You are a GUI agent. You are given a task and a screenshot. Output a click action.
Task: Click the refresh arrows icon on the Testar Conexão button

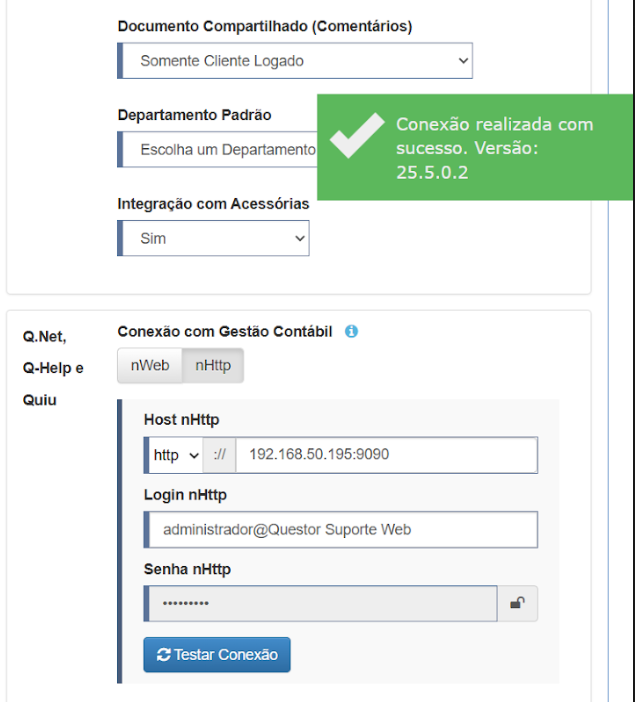(x=163, y=655)
